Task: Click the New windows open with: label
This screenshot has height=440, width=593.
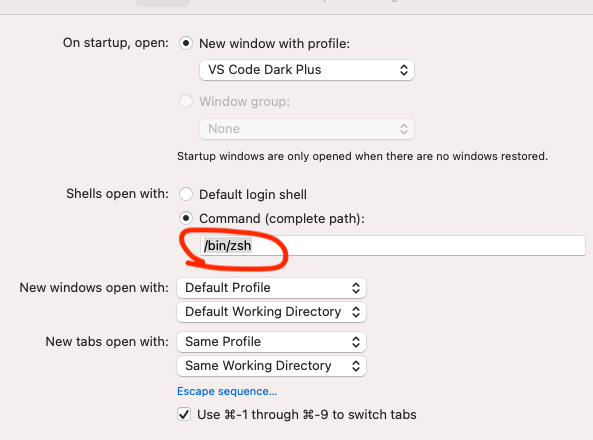Action: coord(94,288)
